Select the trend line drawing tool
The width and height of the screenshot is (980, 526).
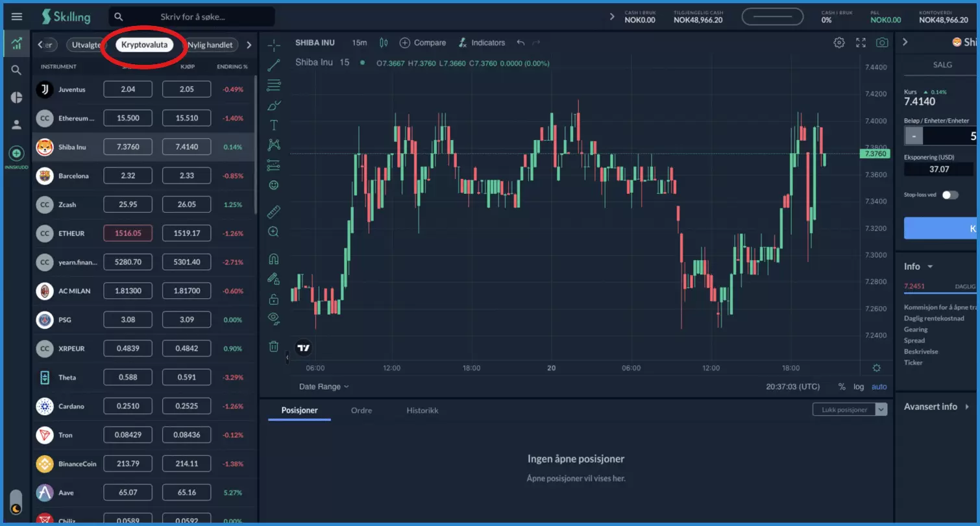click(274, 65)
